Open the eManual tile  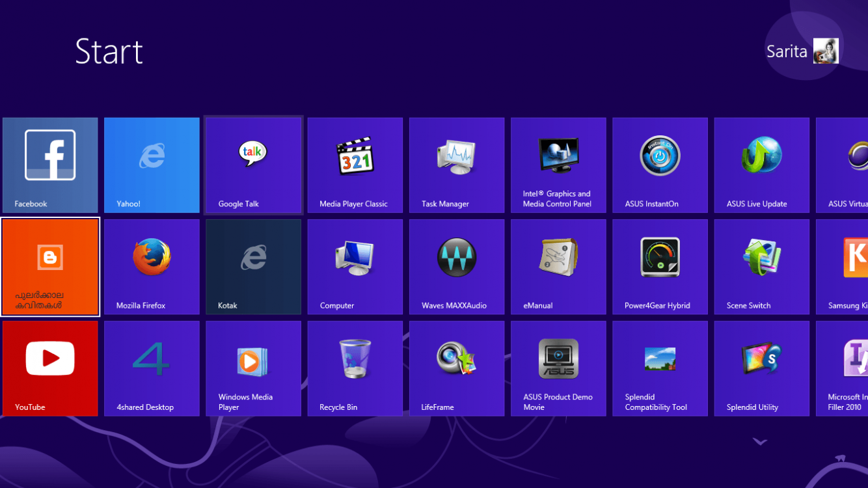(558, 267)
